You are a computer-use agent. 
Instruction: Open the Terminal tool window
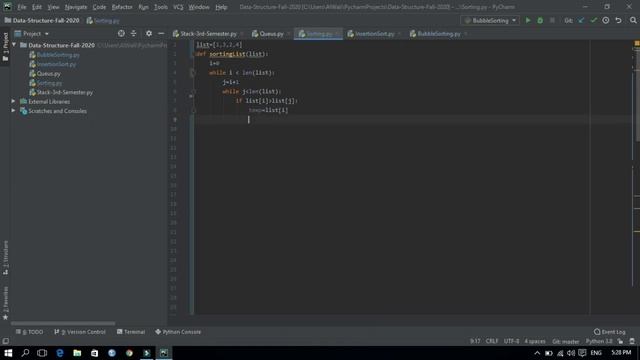coord(131,332)
